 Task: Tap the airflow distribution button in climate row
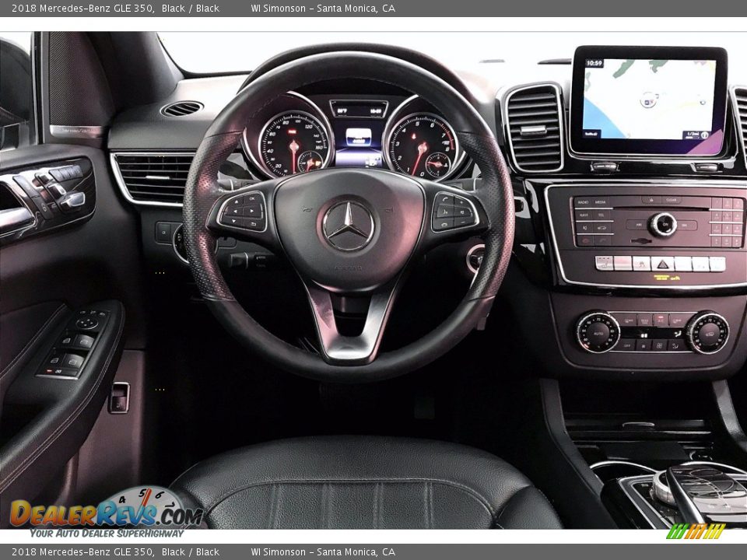coord(675,345)
